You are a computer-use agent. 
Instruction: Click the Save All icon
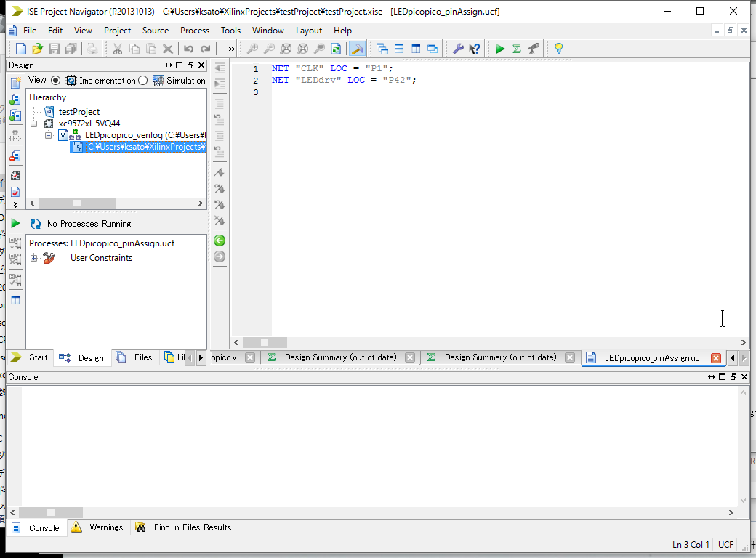click(71, 49)
